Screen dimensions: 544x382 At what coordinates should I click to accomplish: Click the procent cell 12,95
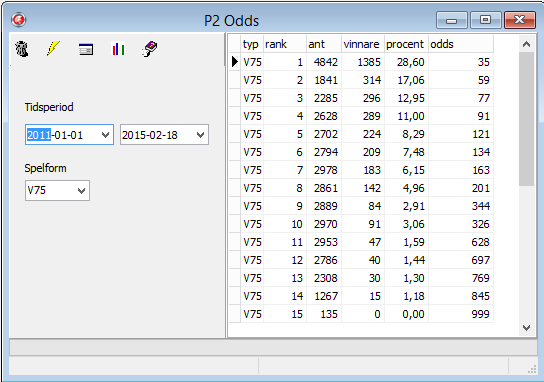click(x=407, y=98)
